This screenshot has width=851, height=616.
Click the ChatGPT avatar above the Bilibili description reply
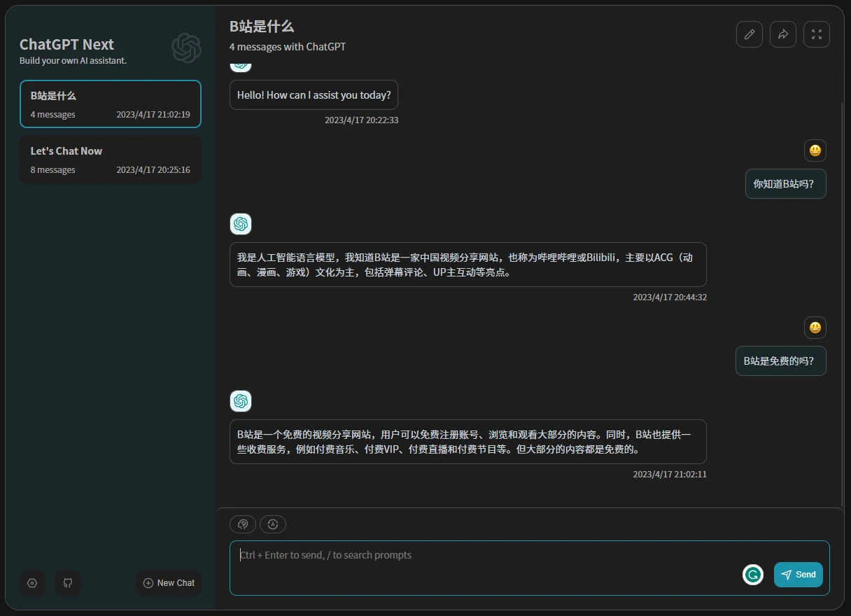241,224
